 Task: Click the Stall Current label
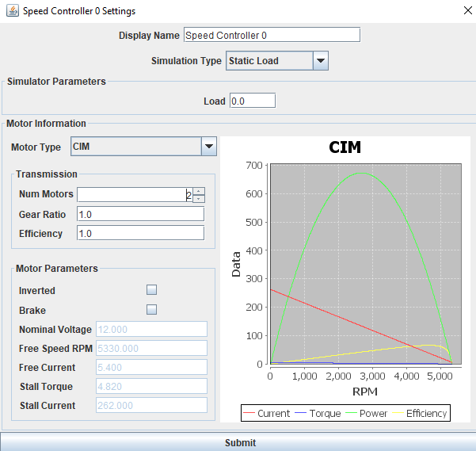(x=48, y=406)
